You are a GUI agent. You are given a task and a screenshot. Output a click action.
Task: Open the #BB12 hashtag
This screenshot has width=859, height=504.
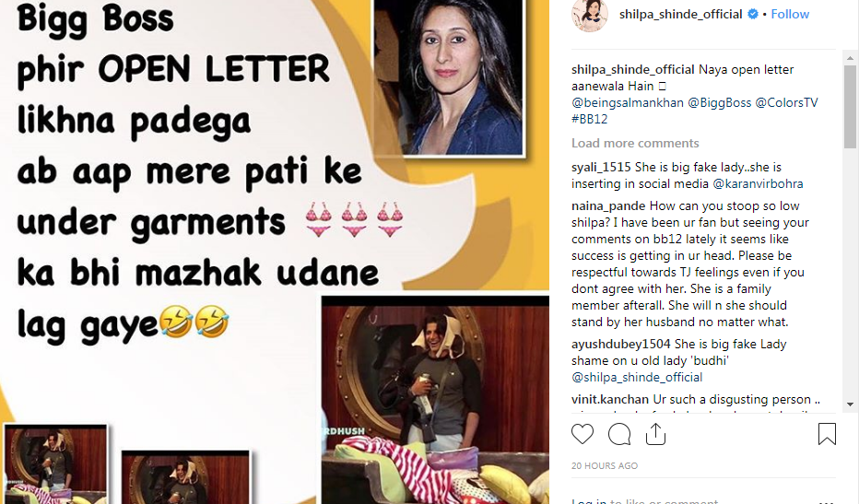click(590, 119)
